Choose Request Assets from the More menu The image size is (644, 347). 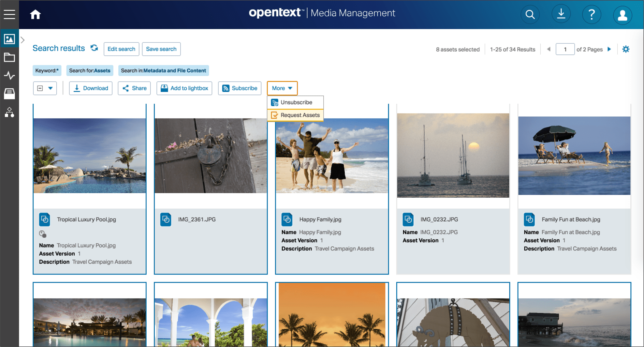[300, 115]
